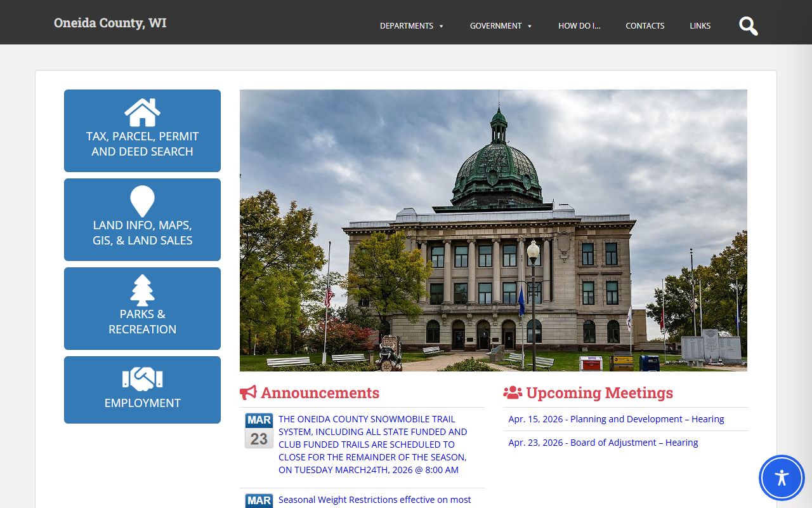Open the Links menu item
Image resolution: width=812 pixels, height=508 pixels.
(700, 26)
